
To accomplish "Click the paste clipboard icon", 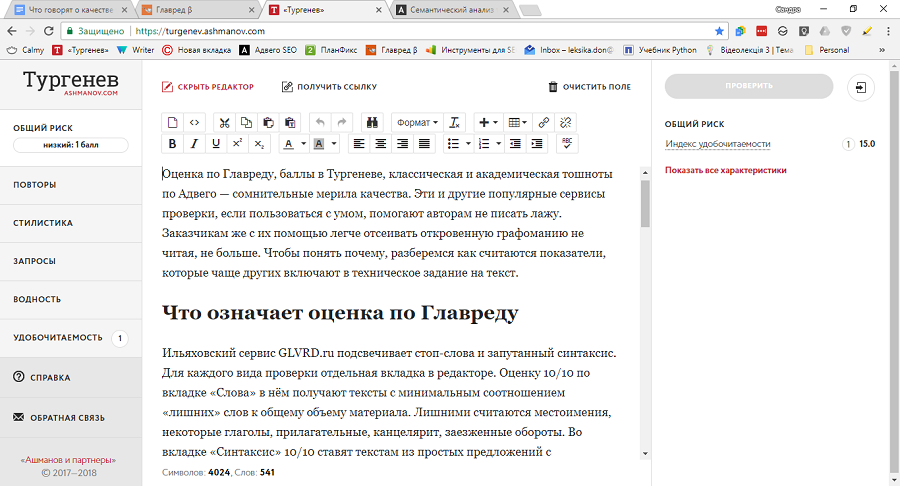I will (x=268, y=122).
